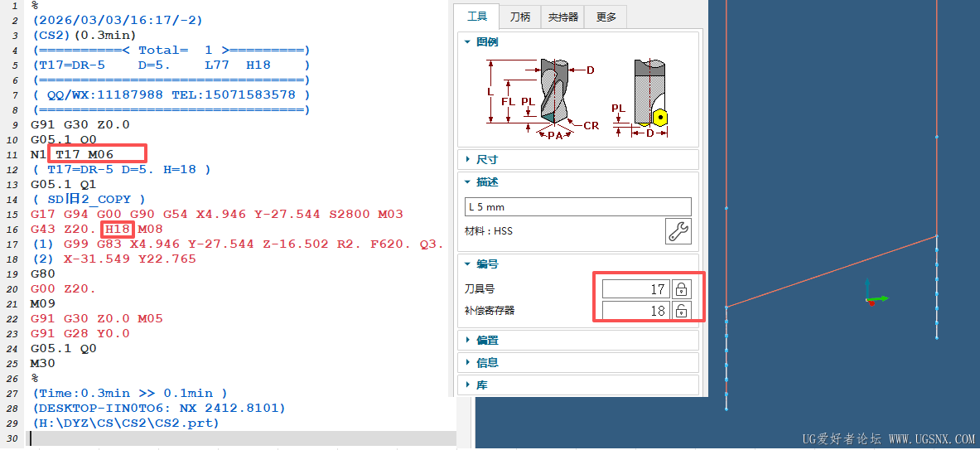
Task: Click line '(Time:0.3min >> 0.1min )'
Action: click(129, 394)
